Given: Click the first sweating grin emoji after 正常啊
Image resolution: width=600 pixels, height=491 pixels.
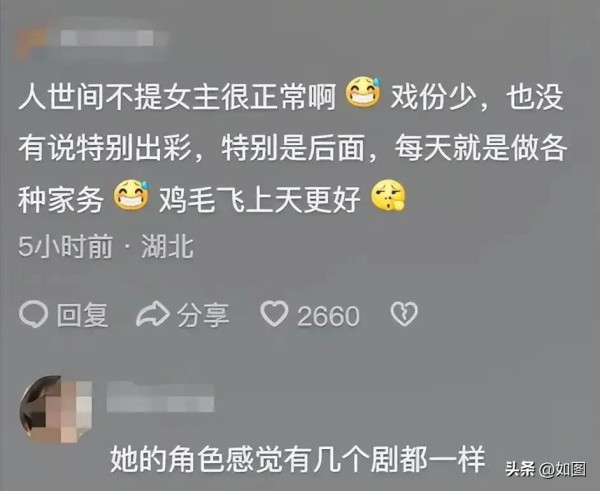Looking at the screenshot, I should 363,91.
